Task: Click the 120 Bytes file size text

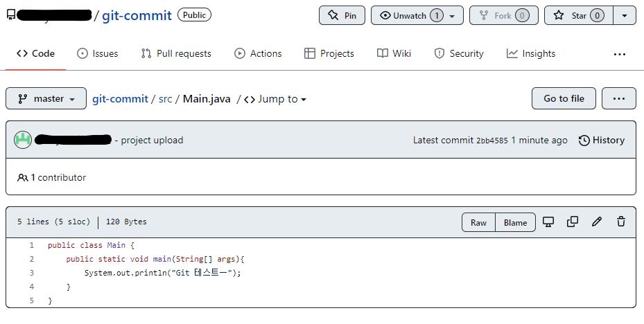Action: coord(126,222)
